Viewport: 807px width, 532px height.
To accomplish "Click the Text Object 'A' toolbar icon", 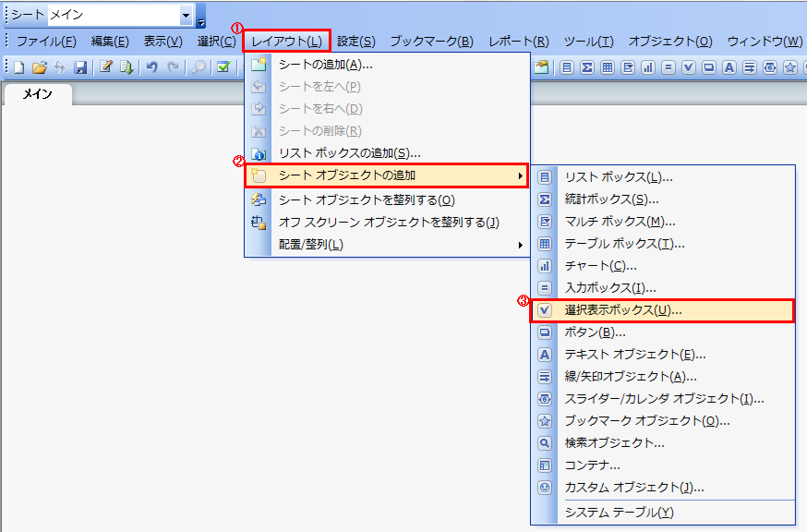I will click(x=729, y=67).
